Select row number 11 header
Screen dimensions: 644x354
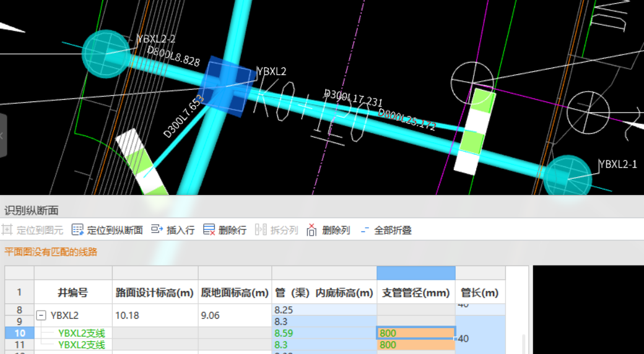click(19, 345)
